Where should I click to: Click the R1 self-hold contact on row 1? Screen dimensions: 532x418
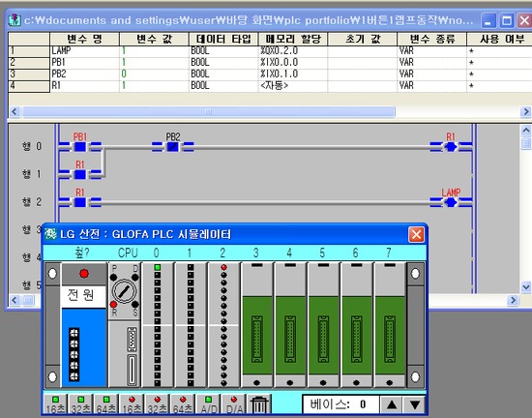tap(80, 174)
